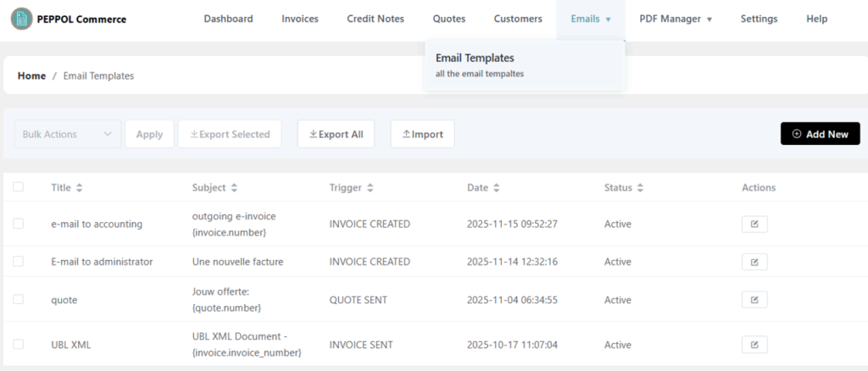Click 'Une nouvelle facture' subject
The width and height of the screenshot is (868, 371).
pos(237,262)
